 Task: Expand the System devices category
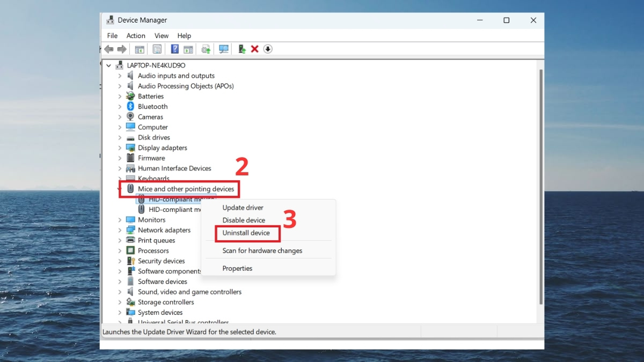pyautogui.click(x=120, y=313)
